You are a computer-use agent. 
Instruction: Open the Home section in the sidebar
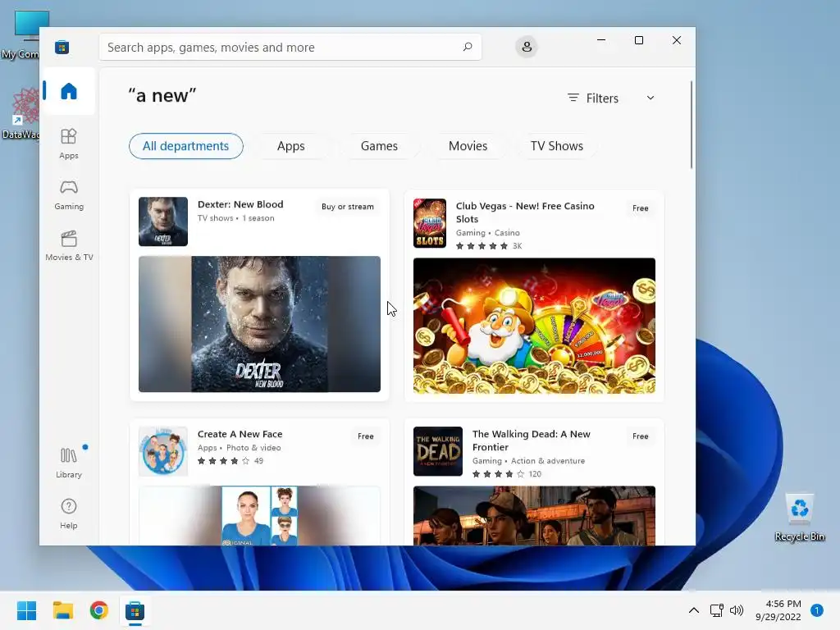69,91
